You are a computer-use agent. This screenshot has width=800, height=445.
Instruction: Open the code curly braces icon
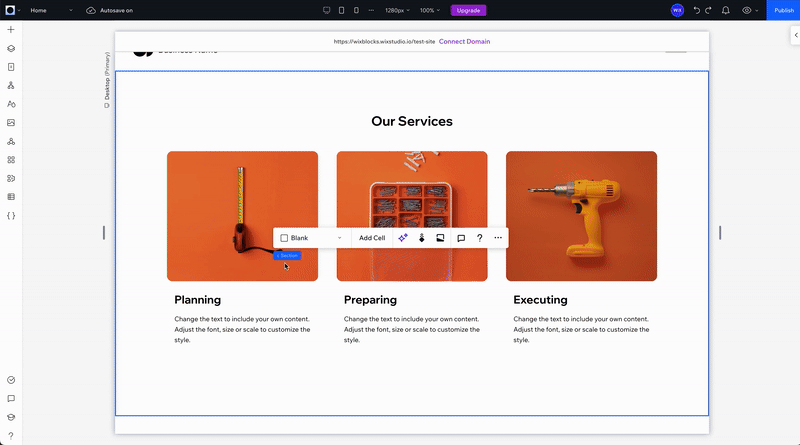tap(11, 216)
